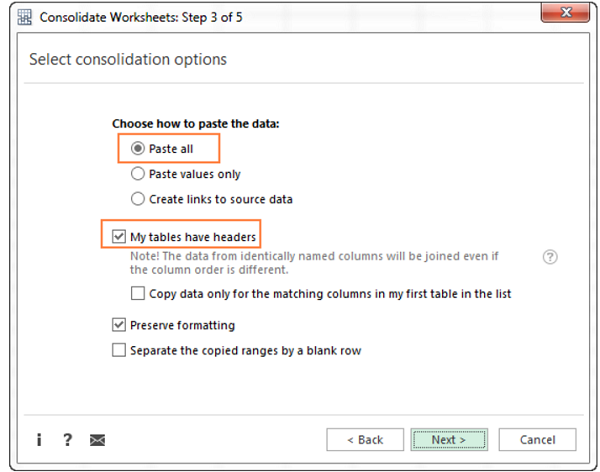Proceed with the Next button
Image resolution: width=600 pixels, height=472 pixels.
449,439
